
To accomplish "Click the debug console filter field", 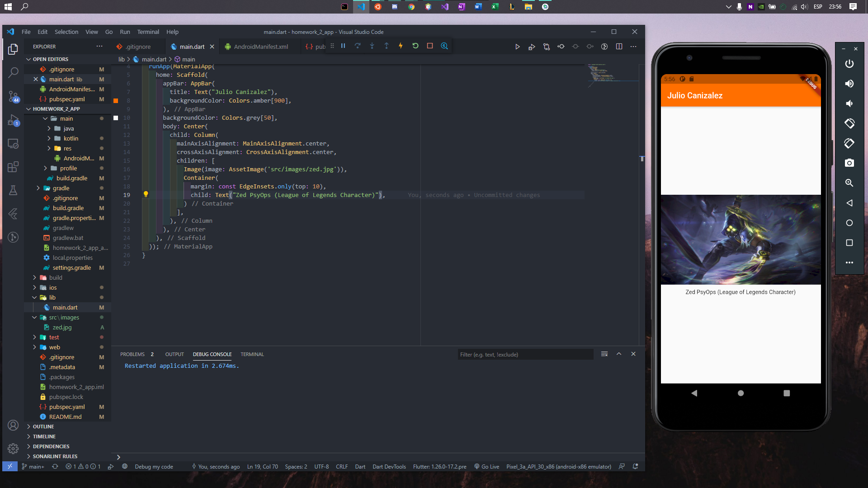I will [525, 355].
